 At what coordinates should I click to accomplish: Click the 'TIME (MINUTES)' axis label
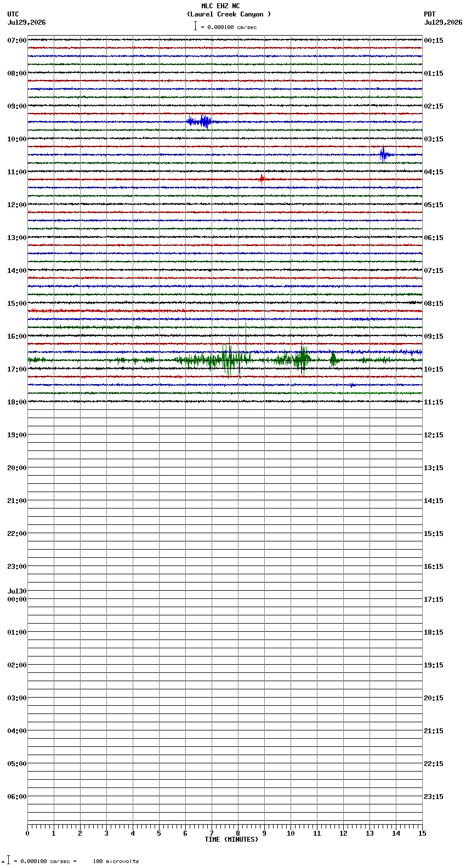pyautogui.click(x=231, y=840)
